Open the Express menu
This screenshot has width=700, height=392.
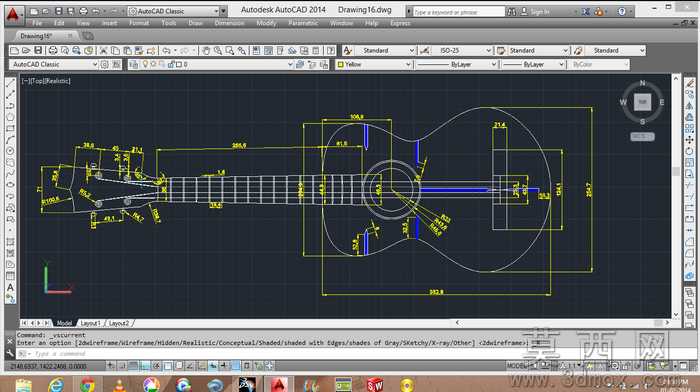click(400, 23)
